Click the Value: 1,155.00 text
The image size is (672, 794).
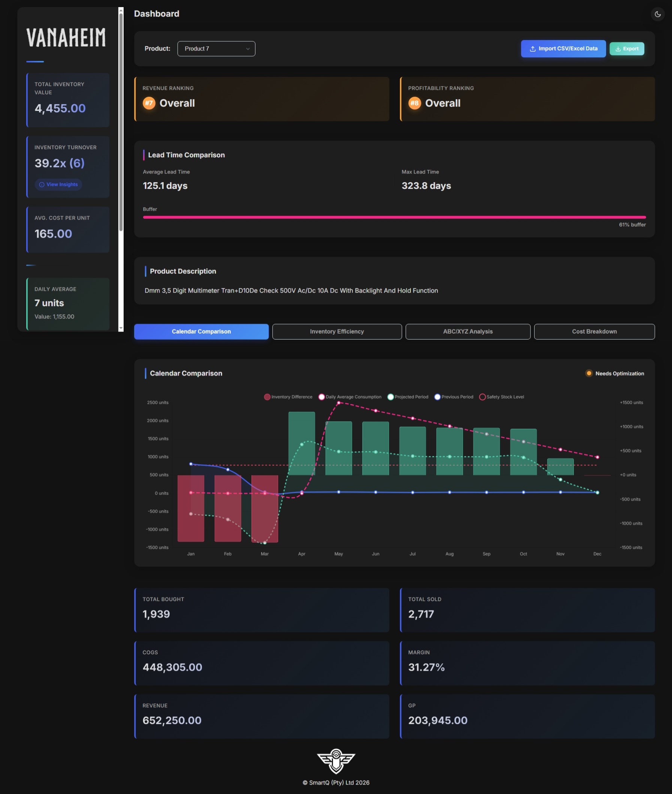tap(54, 317)
